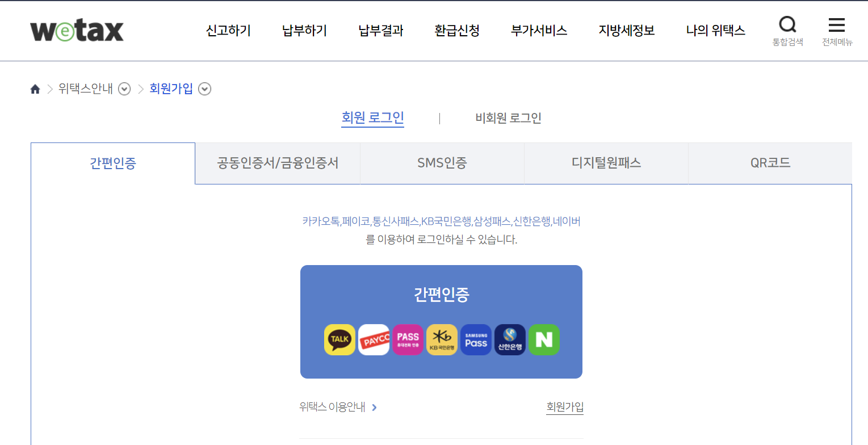Choose KakaoTalk authentication icon
Viewport: 868px width, 445px height.
(x=339, y=340)
